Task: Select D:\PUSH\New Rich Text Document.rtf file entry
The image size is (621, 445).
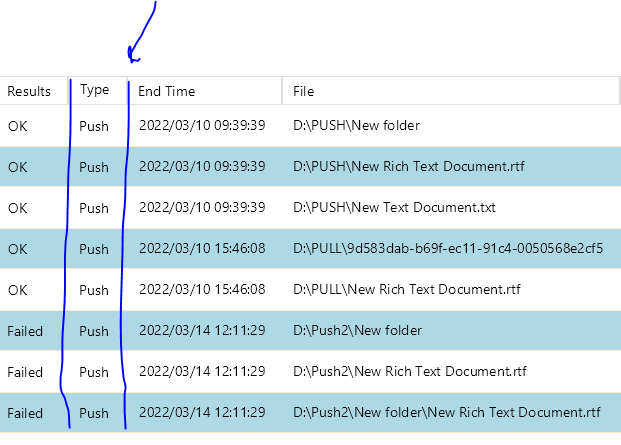Action: coord(410,166)
